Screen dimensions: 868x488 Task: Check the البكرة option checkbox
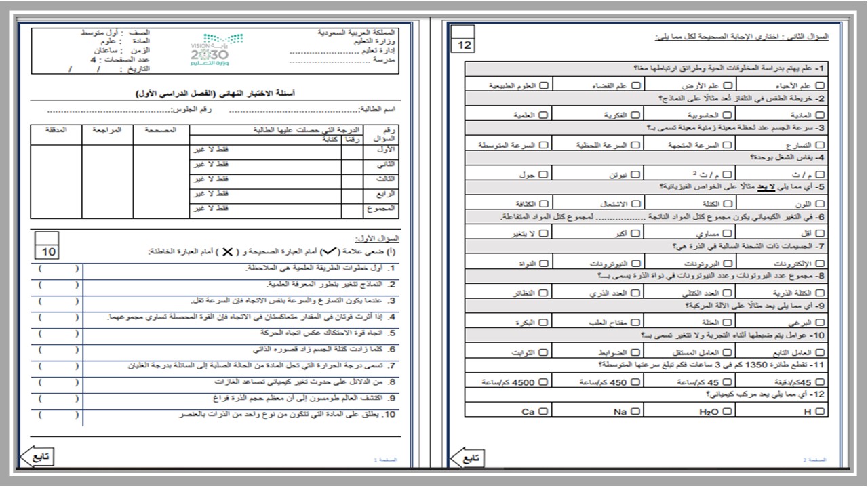[x=544, y=323]
